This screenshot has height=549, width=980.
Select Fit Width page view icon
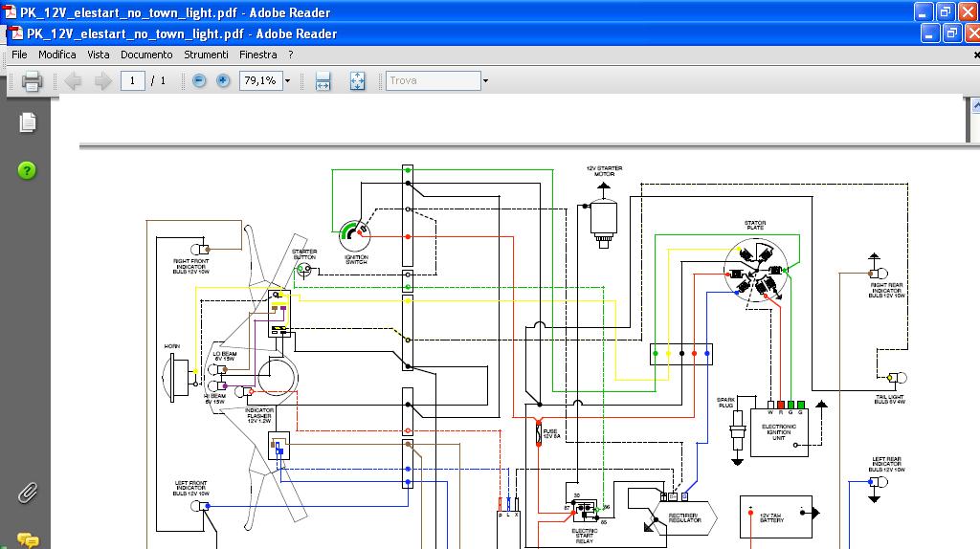(x=323, y=80)
